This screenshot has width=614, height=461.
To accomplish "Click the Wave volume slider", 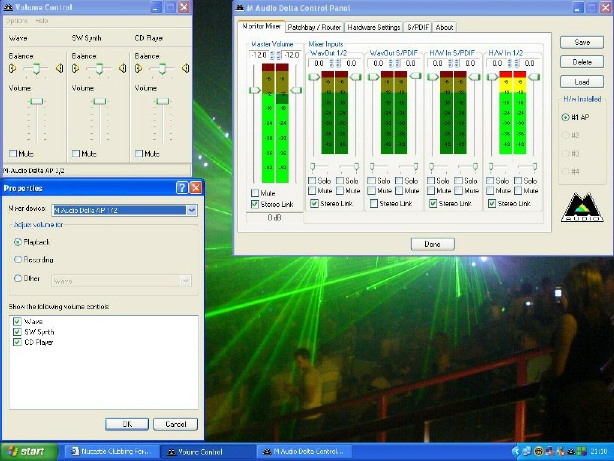I will point(36,102).
